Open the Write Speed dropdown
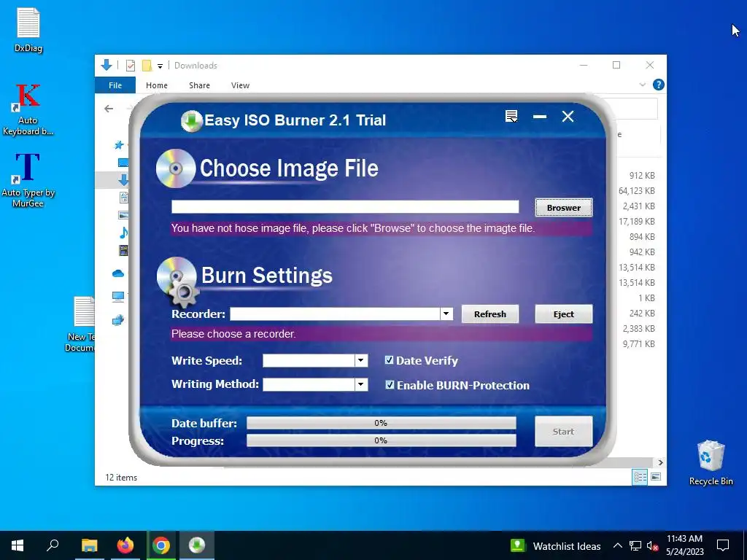Viewport: 747px width, 560px height. click(361, 360)
